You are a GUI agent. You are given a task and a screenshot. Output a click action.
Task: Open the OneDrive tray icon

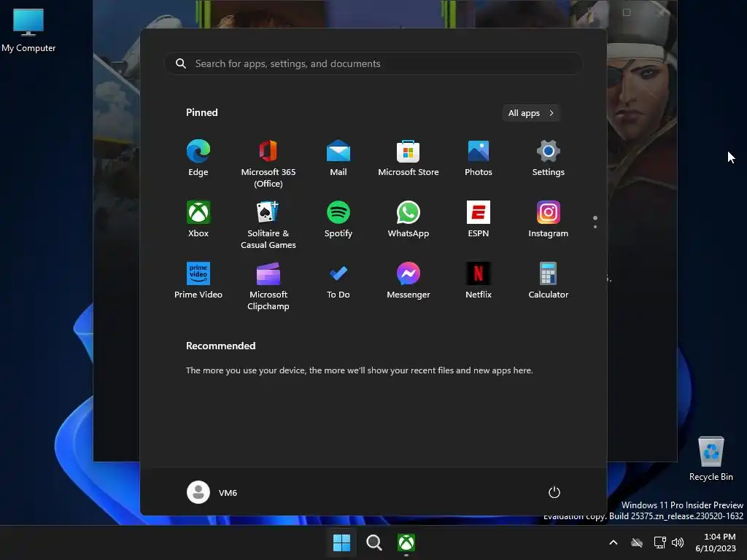pyautogui.click(x=637, y=542)
